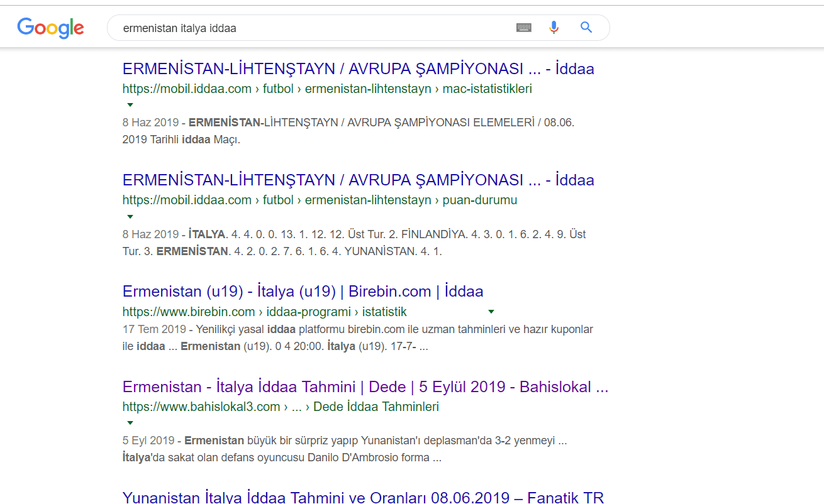Click snippet '17 Tem 2019 - Yenilikçi yasal iddaa'

(x=357, y=329)
